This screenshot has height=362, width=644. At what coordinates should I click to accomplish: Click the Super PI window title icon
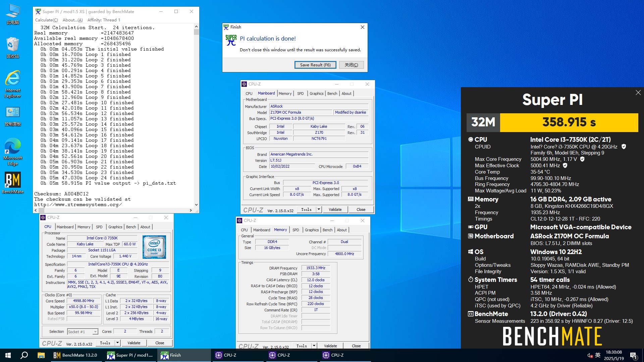(38, 11)
